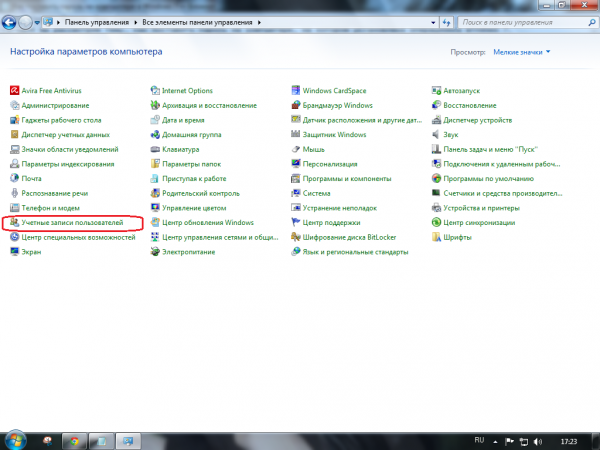Click the Почта icon
Image resolution: width=600 pixels, height=450 pixels.
click(15, 179)
